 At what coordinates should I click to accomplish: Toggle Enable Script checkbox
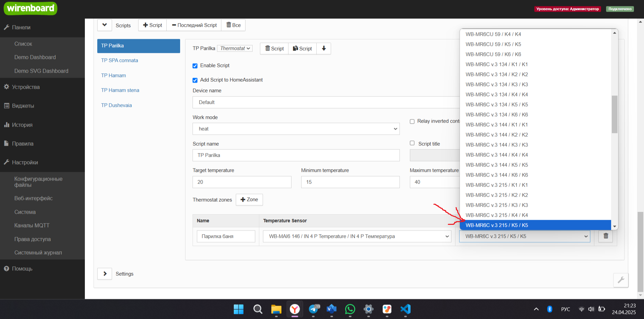pos(195,66)
